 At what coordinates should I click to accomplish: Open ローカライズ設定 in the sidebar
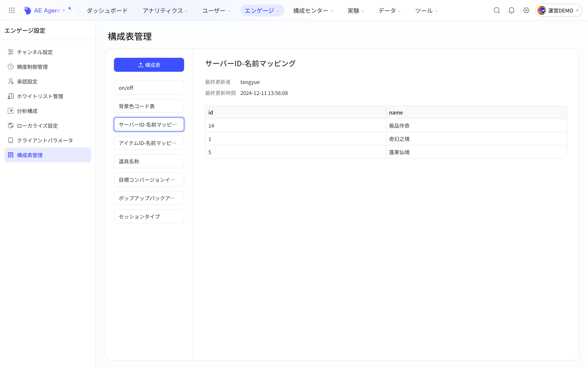coord(48,126)
